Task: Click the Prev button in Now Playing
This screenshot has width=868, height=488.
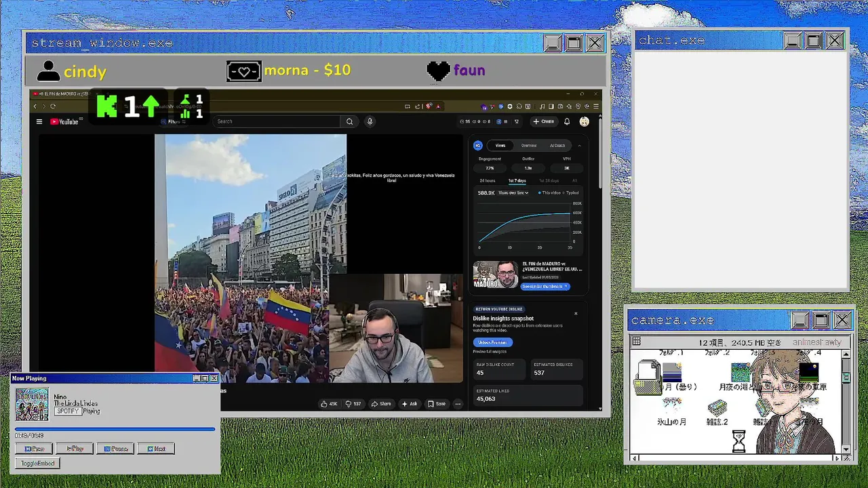Action: 34,449
